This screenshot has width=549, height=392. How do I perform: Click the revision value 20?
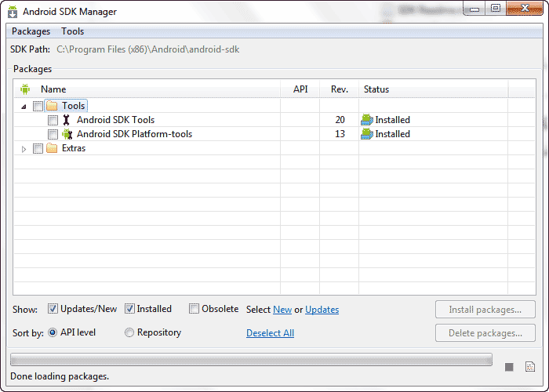(x=340, y=120)
